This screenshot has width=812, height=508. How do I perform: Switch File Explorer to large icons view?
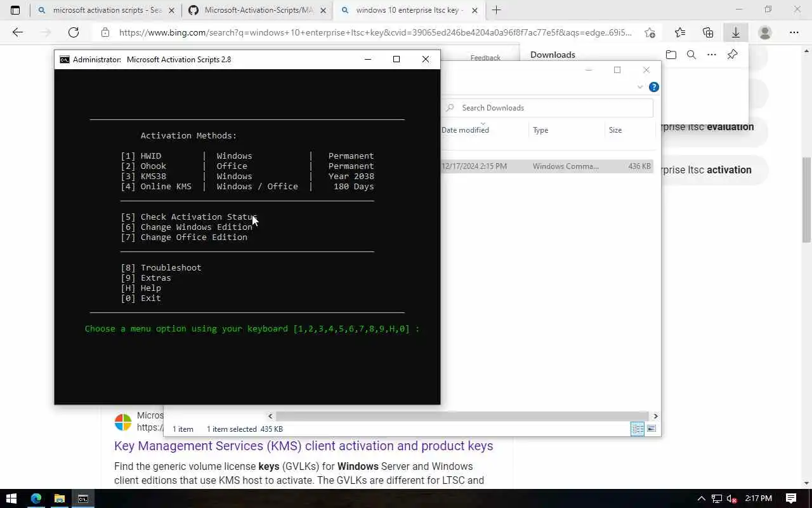pos(652,429)
